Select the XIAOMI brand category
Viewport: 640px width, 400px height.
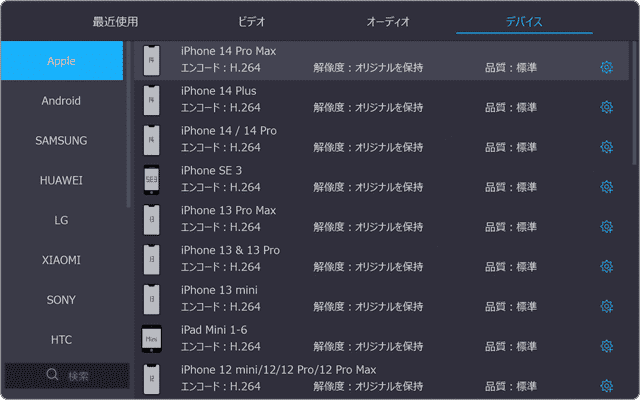[x=62, y=260]
